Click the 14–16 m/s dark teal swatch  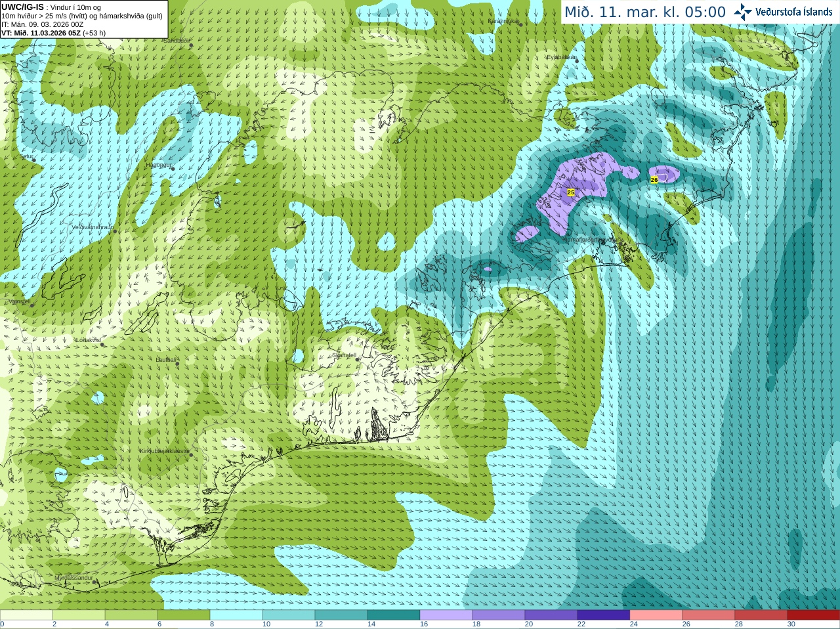pyautogui.click(x=394, y=615)
